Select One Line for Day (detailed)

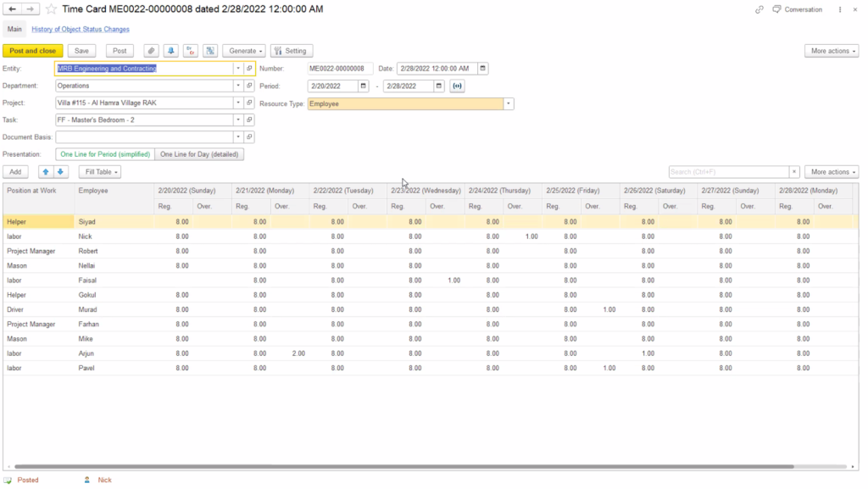click(199, 154)
